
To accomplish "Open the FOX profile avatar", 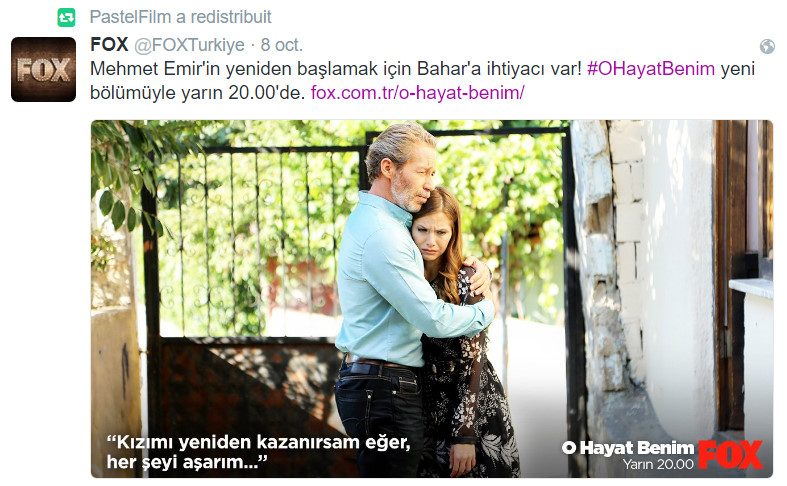I will 43,69.
